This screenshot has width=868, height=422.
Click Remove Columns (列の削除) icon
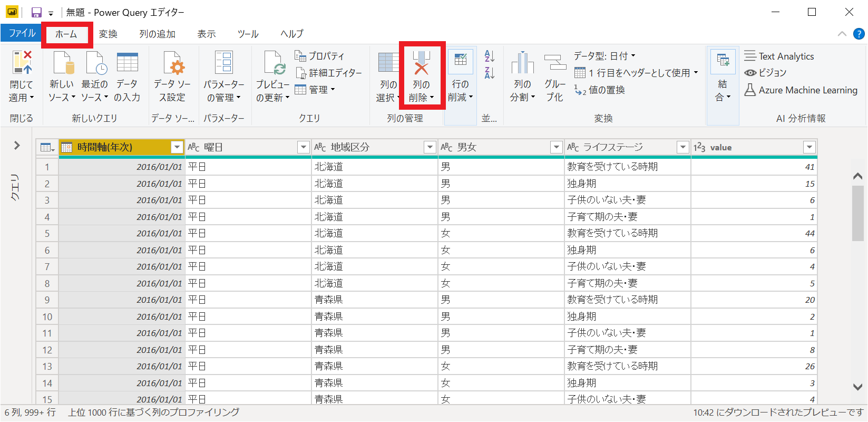pyautogui.click(x=421, y=63)
